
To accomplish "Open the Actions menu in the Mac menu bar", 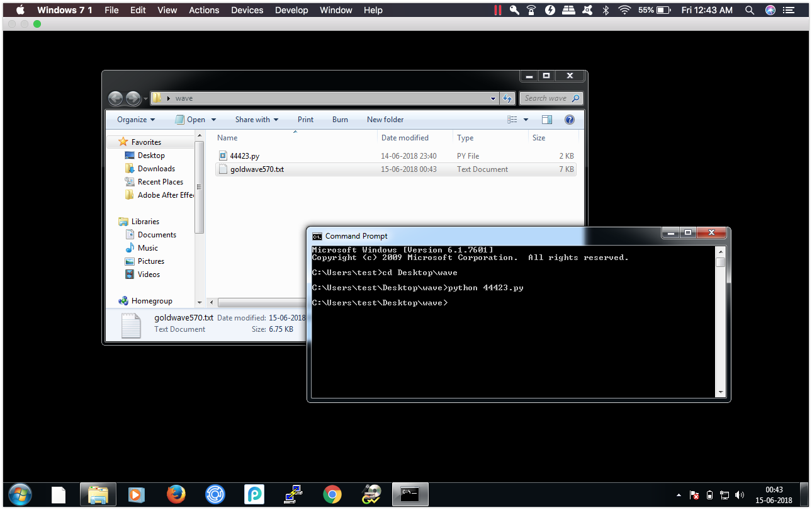I will point(204,10).
